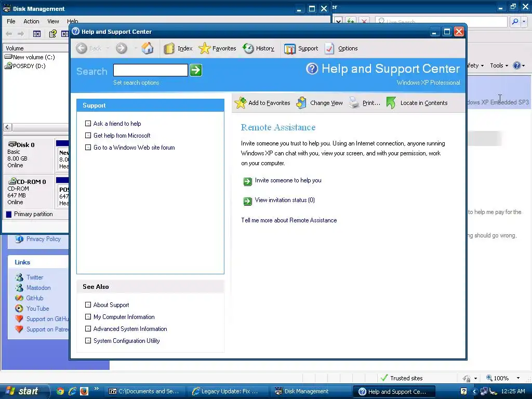Open search provider dropdown arrow
The image size is (532, 399).
(524, 21)
